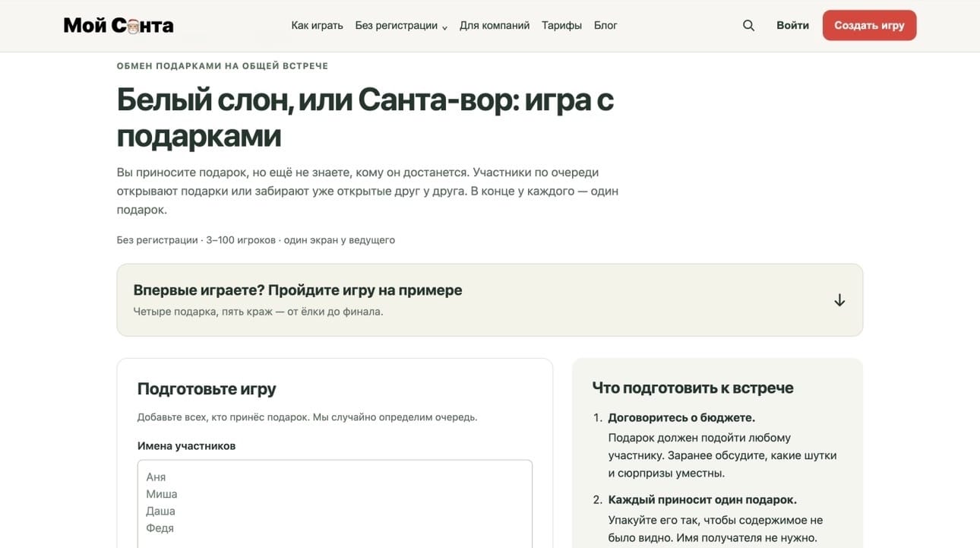The width and height of the screenshot is (980, 548).
Task: Click the Мой Санта logo
Action: (119, 25)
